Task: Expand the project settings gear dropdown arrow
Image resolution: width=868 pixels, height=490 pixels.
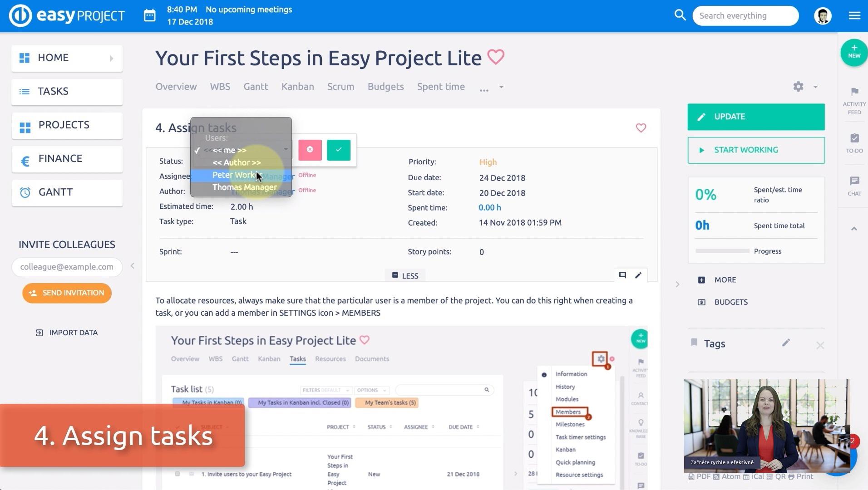Action: click(x=815, y=87)
